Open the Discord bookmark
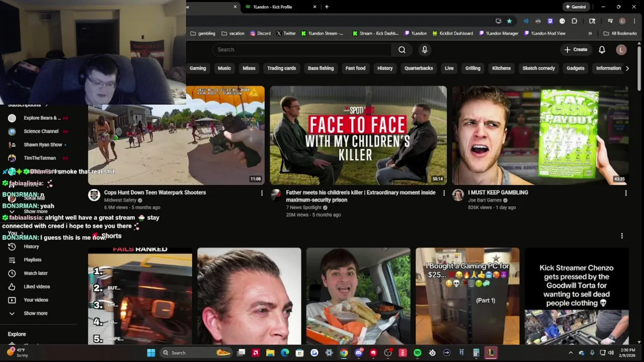 [260, 33]
